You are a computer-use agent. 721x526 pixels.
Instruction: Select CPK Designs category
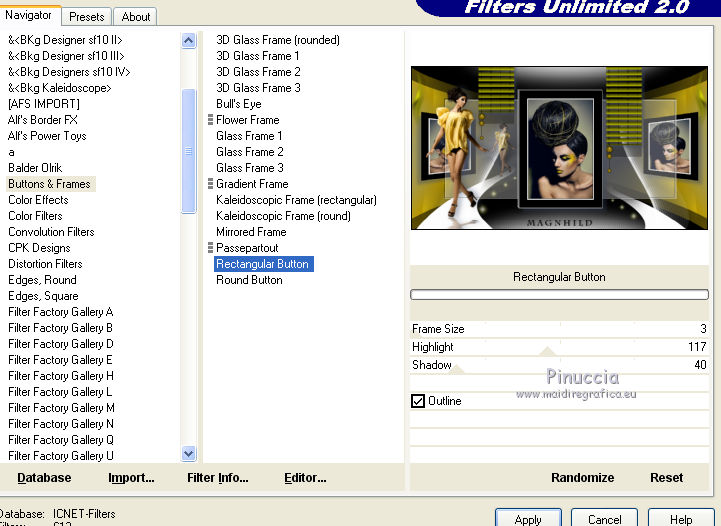[x=39, y=248]
